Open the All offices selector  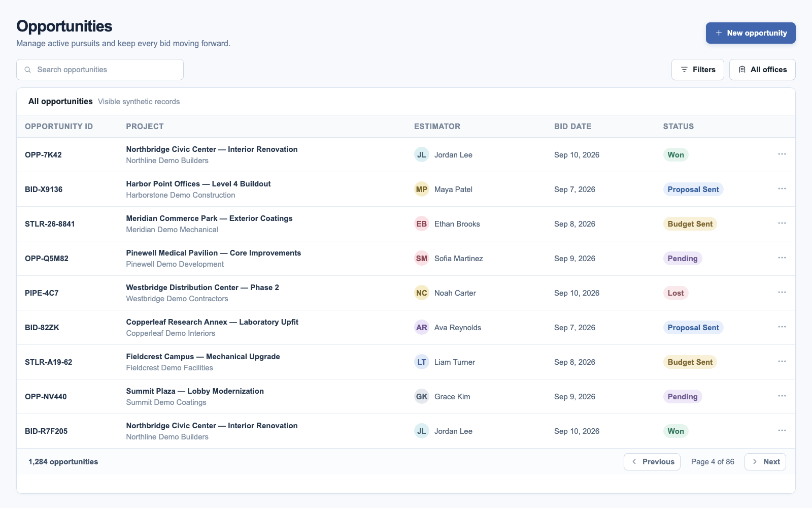click(762, 70)
